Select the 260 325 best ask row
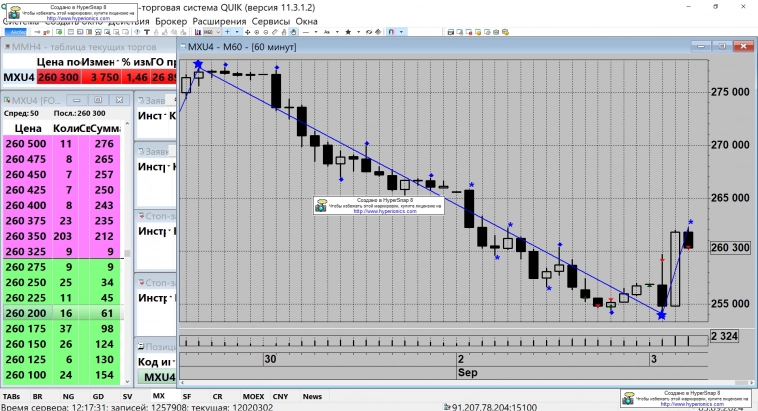This screenshot has width=758, height=411. (x=61, y=251)
